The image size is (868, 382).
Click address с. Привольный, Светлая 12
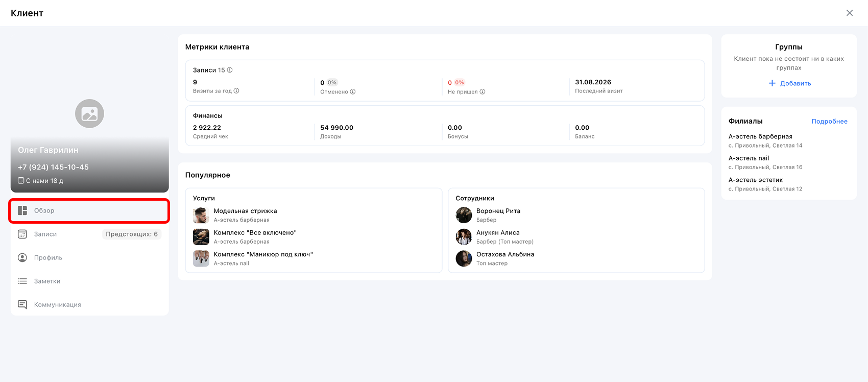[x=765, y=189]
